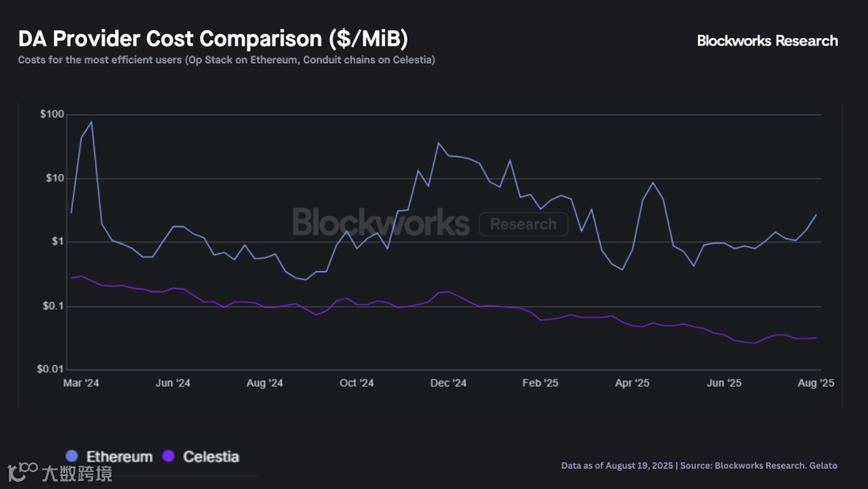Screen dimensions: 868x489
Task: Click the $10 y-axis label
Action: [x=55, y=179]
